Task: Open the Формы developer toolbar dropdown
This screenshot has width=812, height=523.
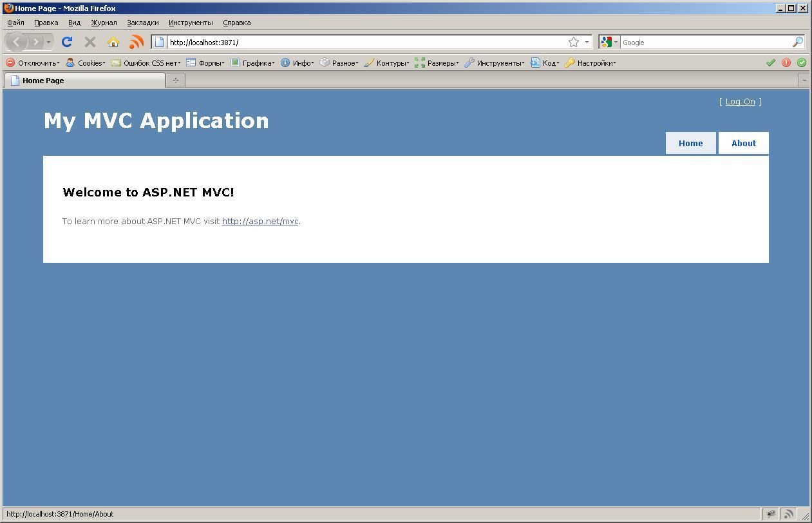Action: point(205,63)
